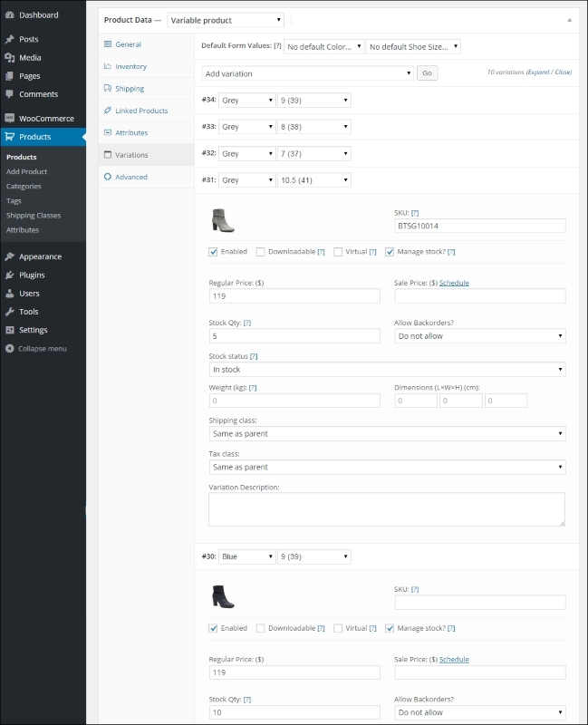The height and width of the screenshot is (725, 588).
Task: Click the SKU help icon for variation #31
Action: point(415,213)
